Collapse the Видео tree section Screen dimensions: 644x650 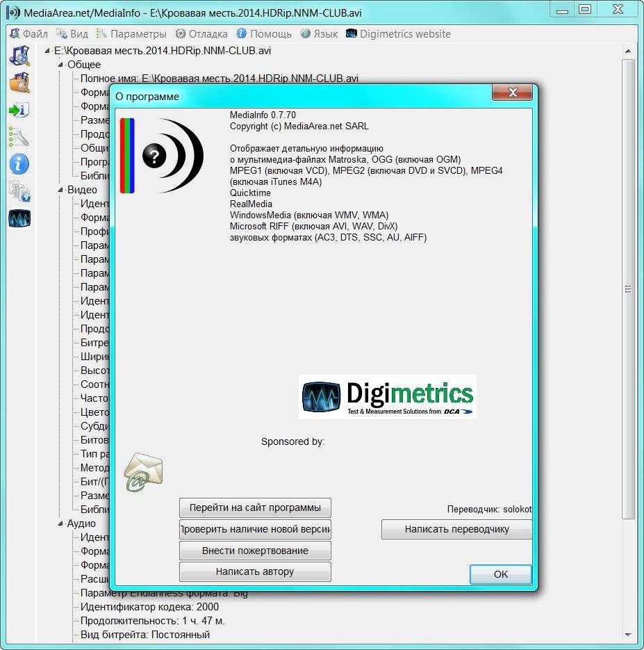pyautogui.click(x=60, y=190)
